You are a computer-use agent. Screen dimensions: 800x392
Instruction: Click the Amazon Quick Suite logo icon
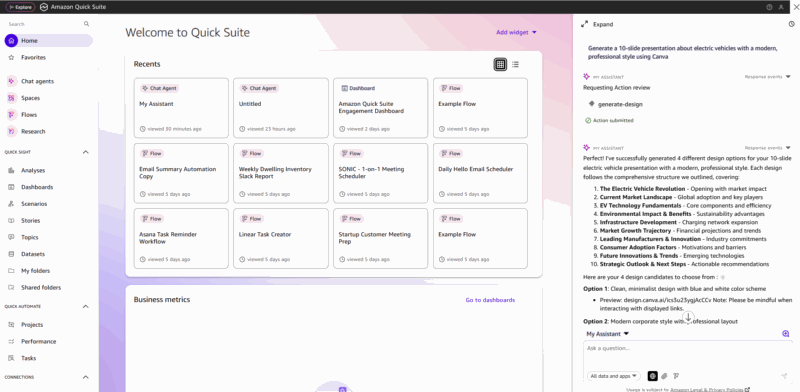(x=44, y=7)
